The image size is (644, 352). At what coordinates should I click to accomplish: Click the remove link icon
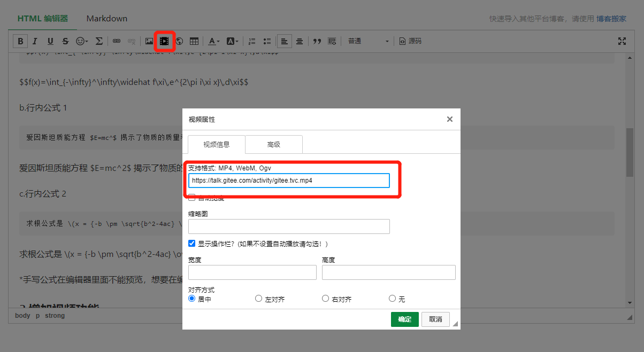coord(131,41)
